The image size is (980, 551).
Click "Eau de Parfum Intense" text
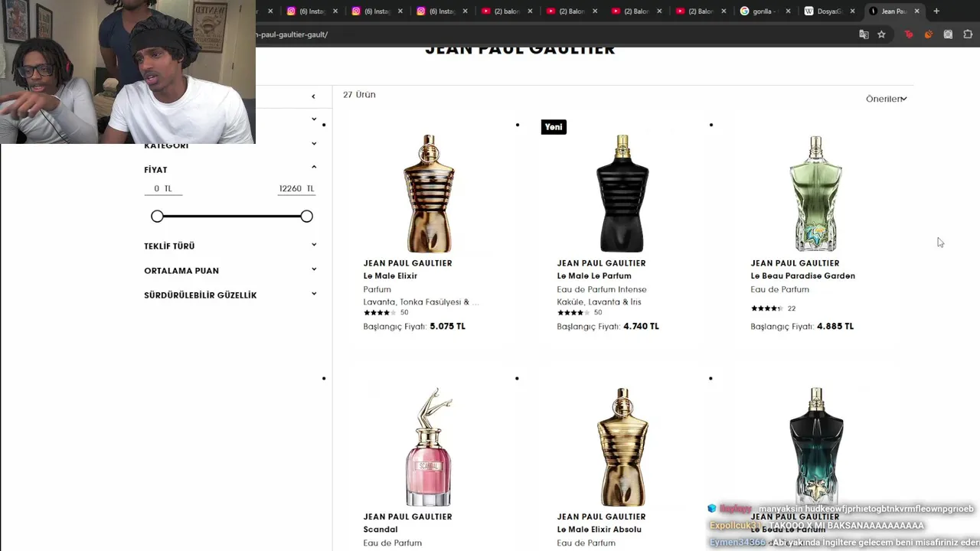tap(602, 289)
